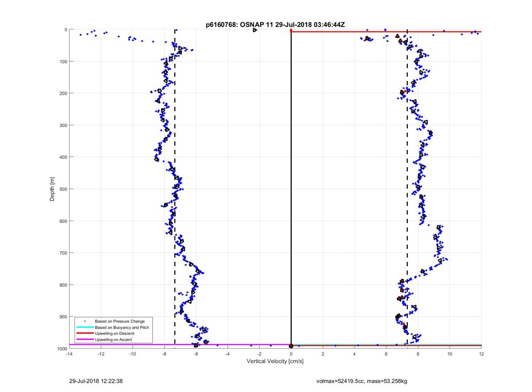Select legend entry Upwelling on Descent
The width and height of the screenshot is (532, 392).
click(x=114, y=334)
